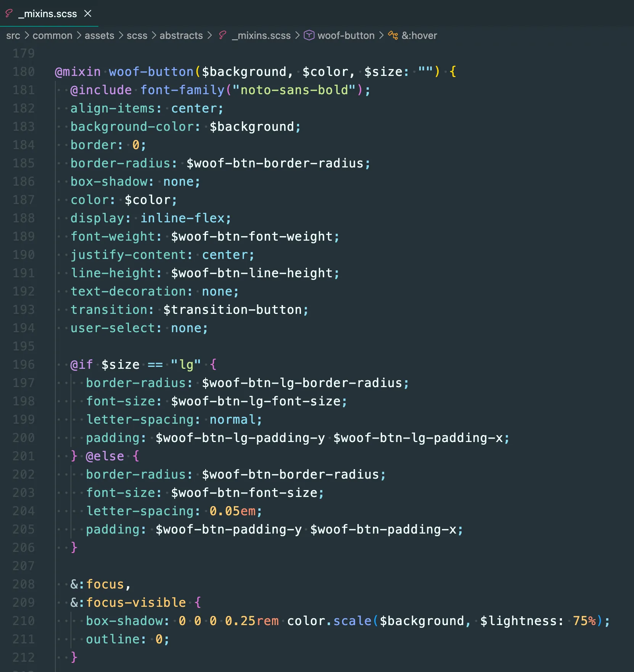Click $transition-button variable on line 193
The height and width of the screenshot is (672, 634).
click(233, 310)
